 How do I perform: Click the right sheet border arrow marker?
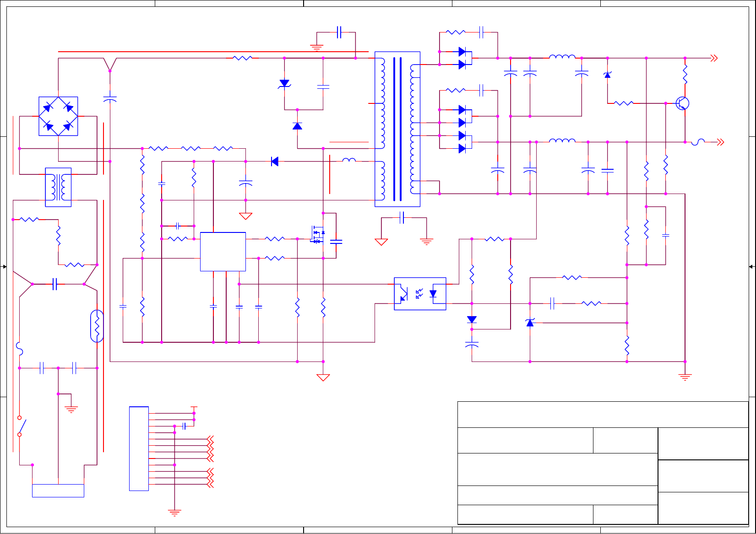click(x=751, y=267)
